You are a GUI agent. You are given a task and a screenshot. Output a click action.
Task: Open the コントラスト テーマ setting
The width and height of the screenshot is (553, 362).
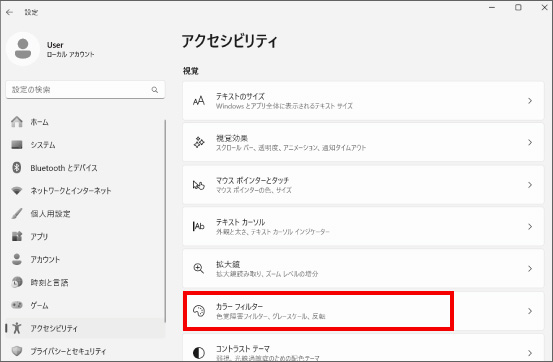pyautogui.click(x=363, y=348)
